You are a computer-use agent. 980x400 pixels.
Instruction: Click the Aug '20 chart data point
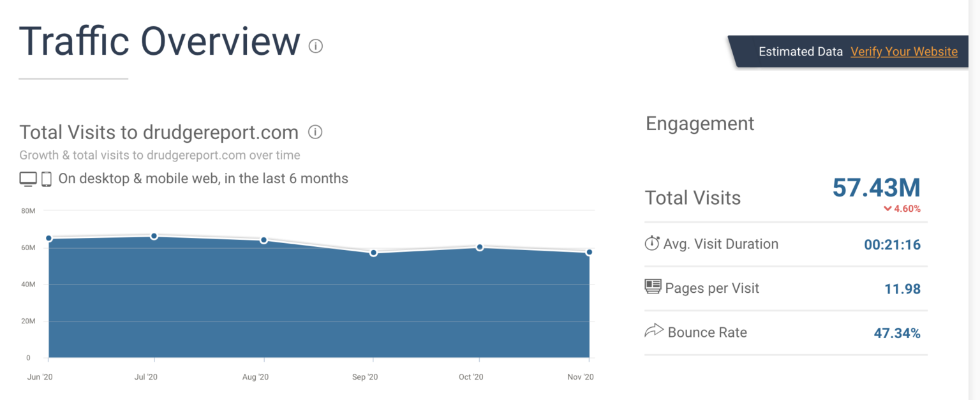tap(264, 240)
